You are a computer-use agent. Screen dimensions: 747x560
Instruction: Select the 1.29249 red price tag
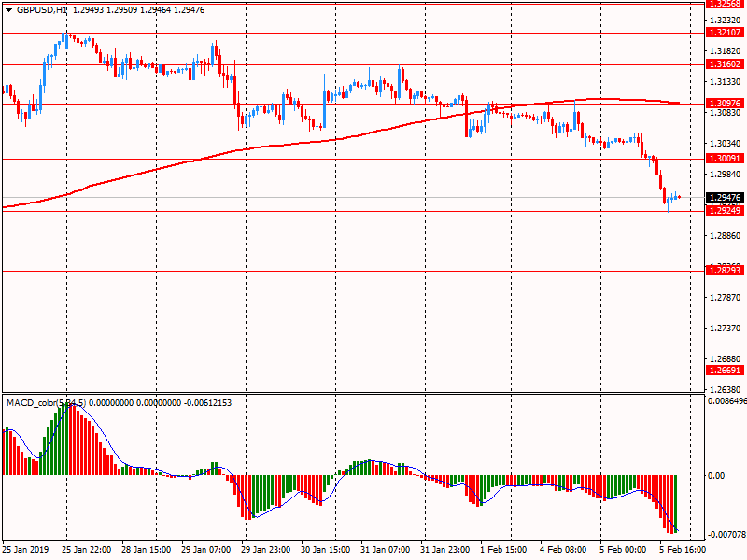click(x=726, y=211)
